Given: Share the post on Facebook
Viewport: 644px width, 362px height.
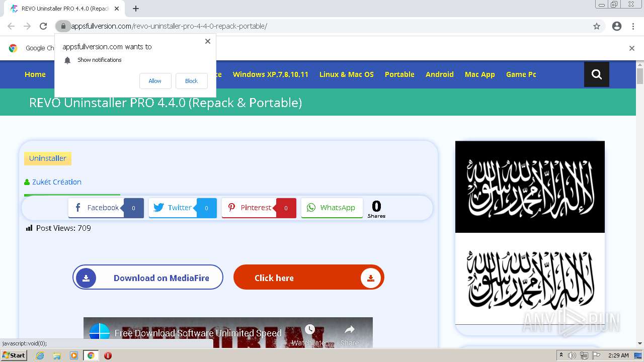Looking at the screenshot, I should pyautogui.click(x=106, y=208).
